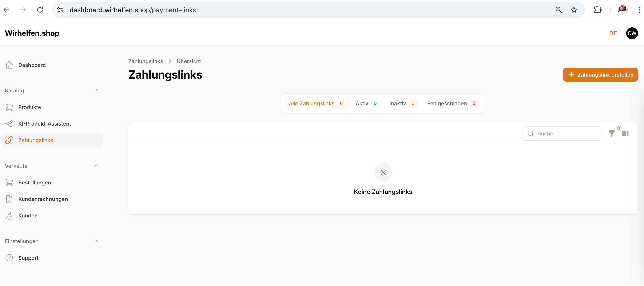This screenshot has height=286, width=644.
Task: Switch language via DE selector
Action: click(x=613, y=33)
